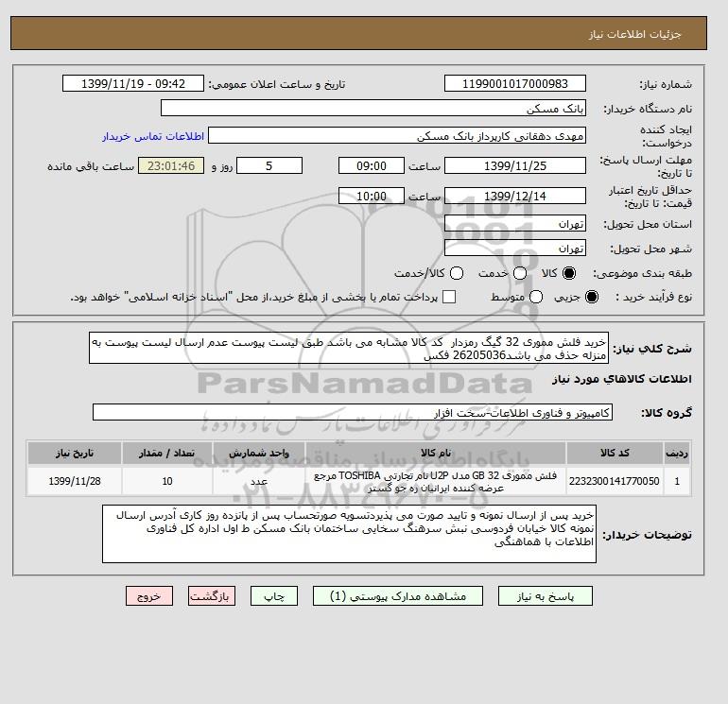Viewport: 728px width, 704px height.
Task: Click the response deadline date 1399/11/25 field
Action: (515, 165)
